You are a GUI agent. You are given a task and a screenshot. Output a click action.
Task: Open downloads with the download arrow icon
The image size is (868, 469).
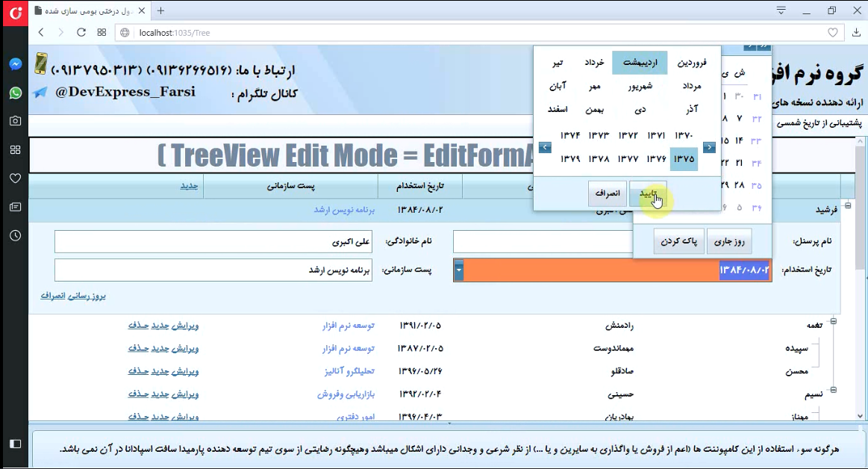click(855, 32)
